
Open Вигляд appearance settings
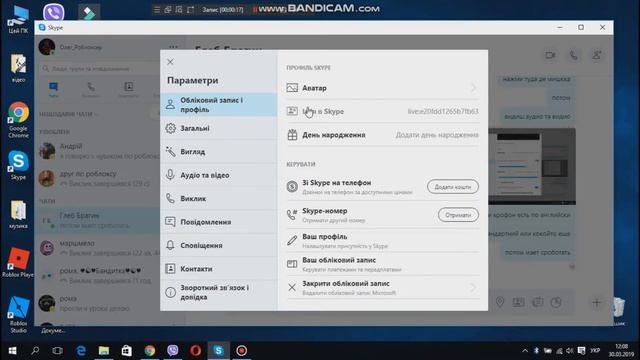coord(219,151)
